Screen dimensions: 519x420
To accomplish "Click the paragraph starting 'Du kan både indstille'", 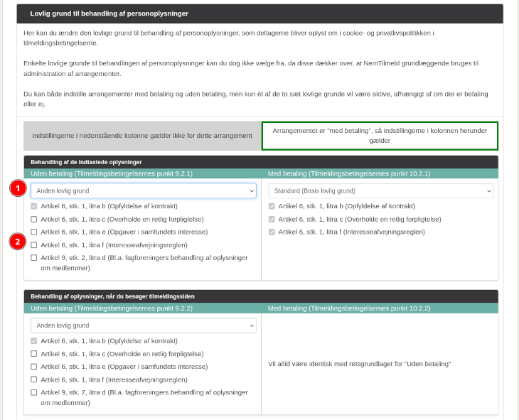I will point(255,99).
